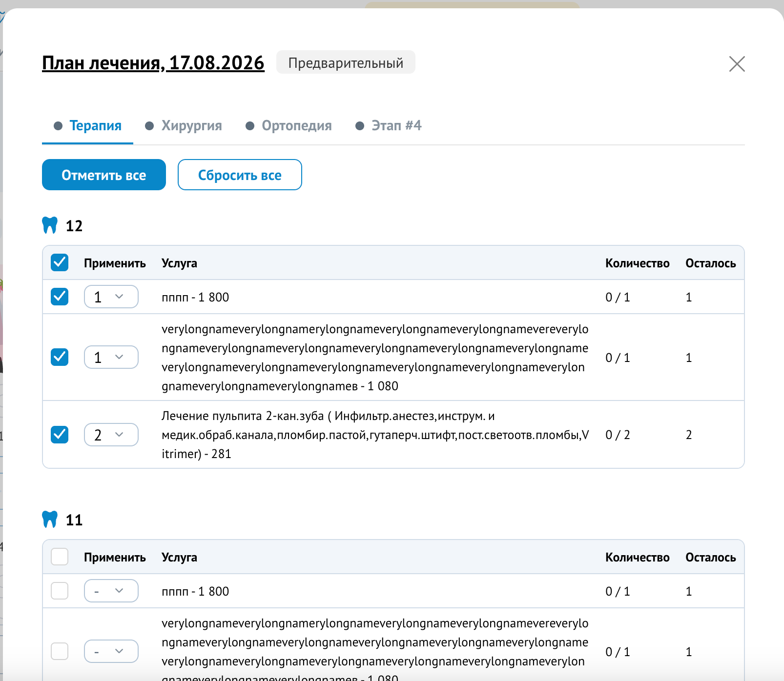Open quantity dropdown for пппп on tooth 12
Screen dimensions: 784x681
pos(111,297)
